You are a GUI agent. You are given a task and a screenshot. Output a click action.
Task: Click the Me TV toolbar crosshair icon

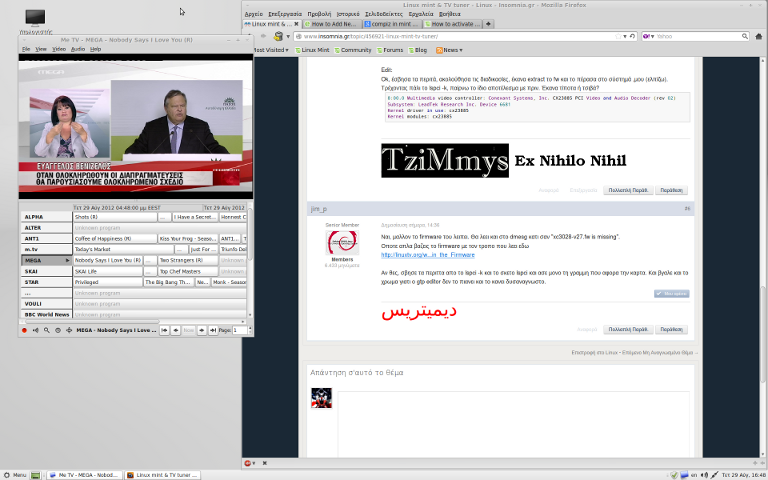(69, 331)
